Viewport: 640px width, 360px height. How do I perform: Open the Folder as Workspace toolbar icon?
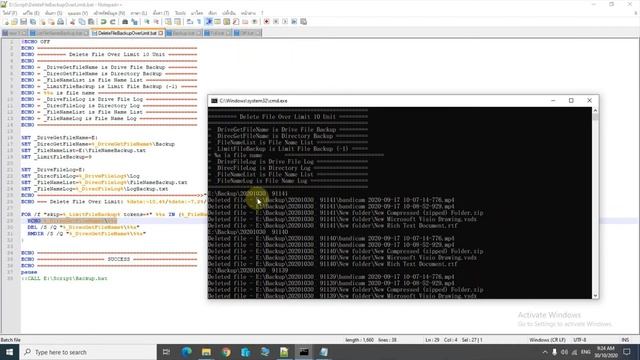(245, 22)
